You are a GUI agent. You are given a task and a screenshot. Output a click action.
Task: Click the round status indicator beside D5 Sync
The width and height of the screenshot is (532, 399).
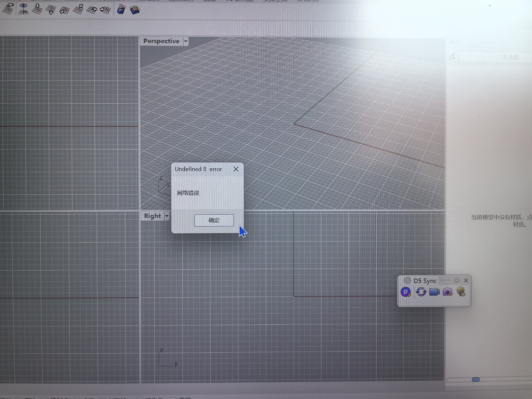point(407,280)
